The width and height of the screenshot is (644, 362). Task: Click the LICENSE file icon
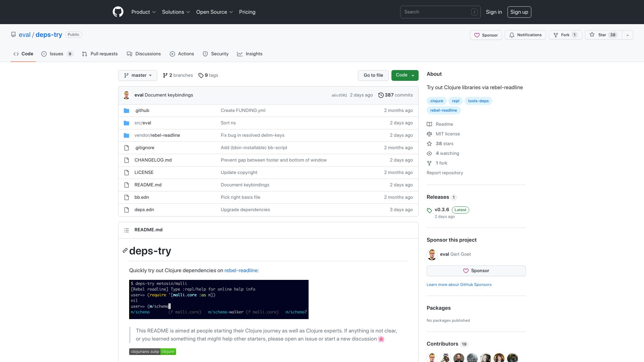point(126,173)
